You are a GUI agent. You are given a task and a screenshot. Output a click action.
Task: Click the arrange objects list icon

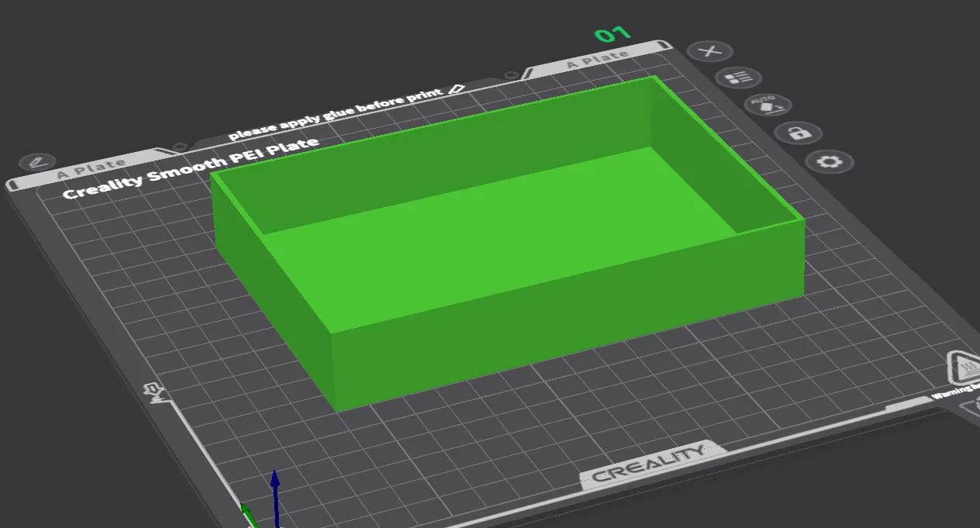click(x=738, y=78)
